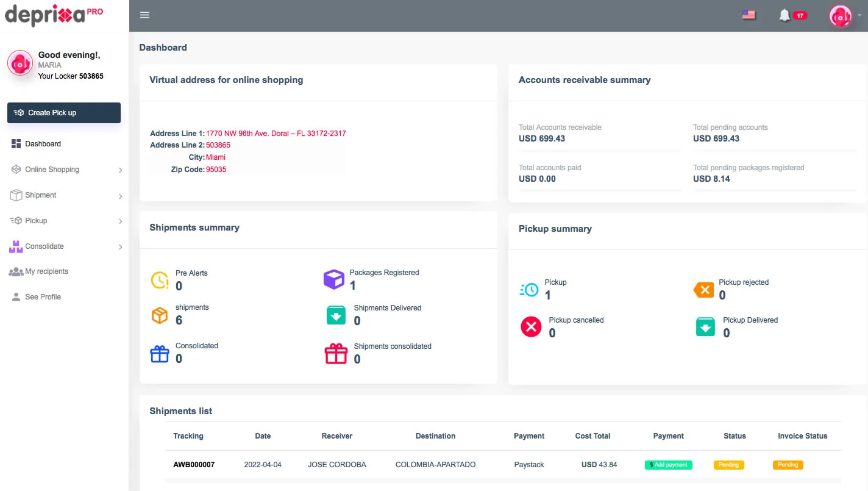Click the Pickup rejected orange tag icon
This screenshot has height=491, width=868.
704,290
